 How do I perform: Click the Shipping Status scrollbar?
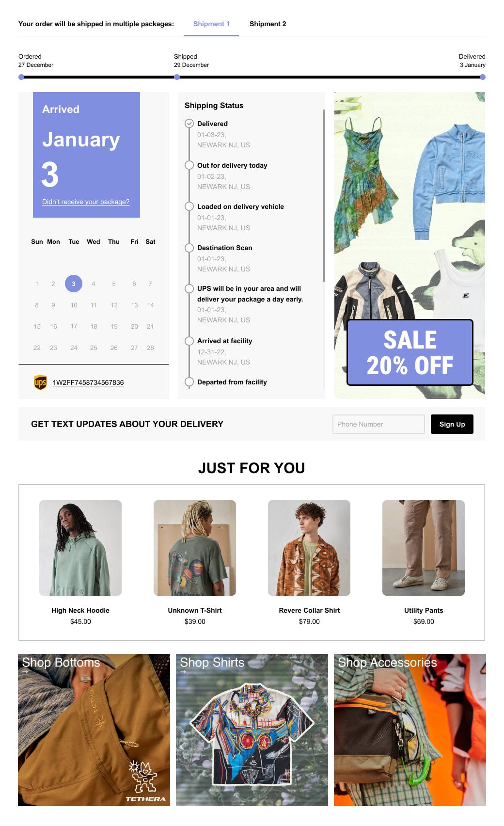tap(324, 195)
